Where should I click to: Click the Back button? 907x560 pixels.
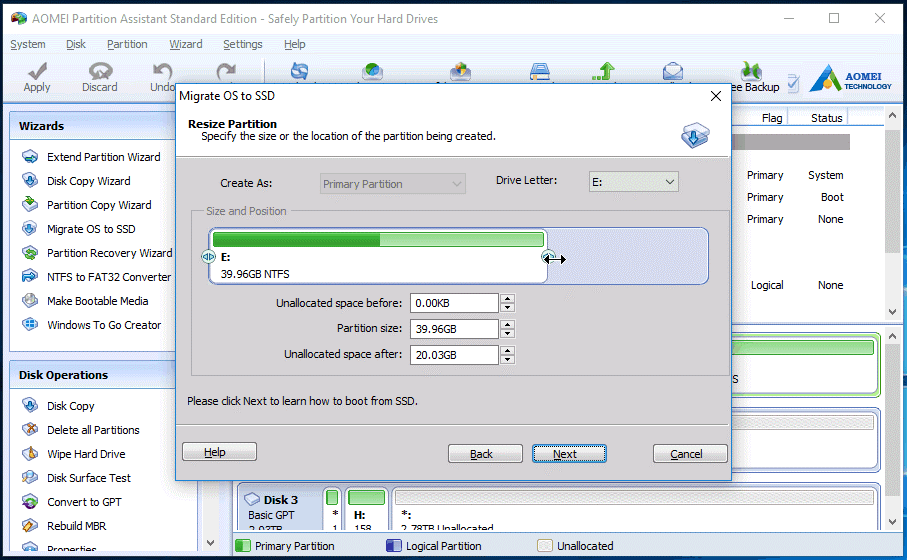(485, 454)
